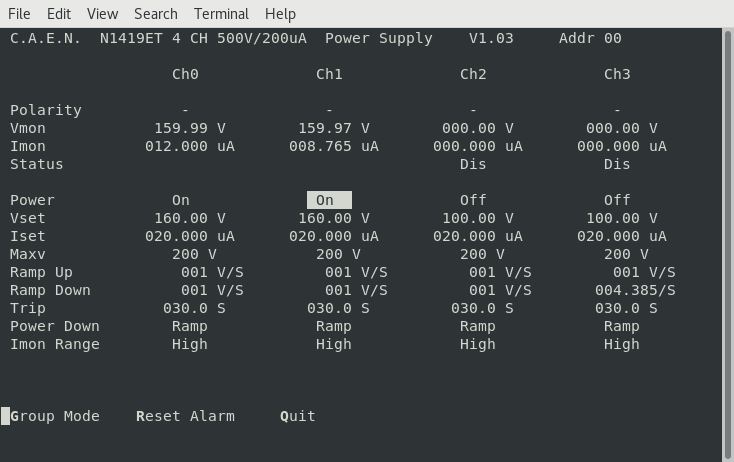Select Ch2 Iset value 020.000 uA
Screen dimensions: 734x462
(x=478, y=236)
